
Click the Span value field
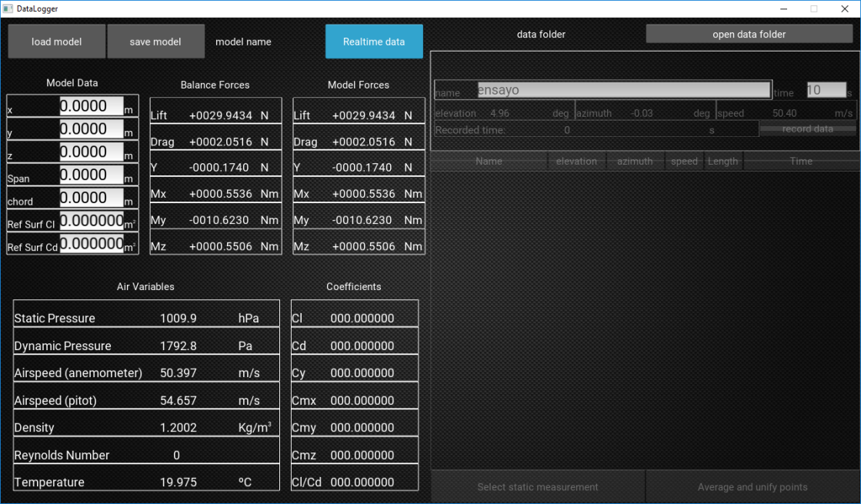pyautogui.click(x=92, y=175)
